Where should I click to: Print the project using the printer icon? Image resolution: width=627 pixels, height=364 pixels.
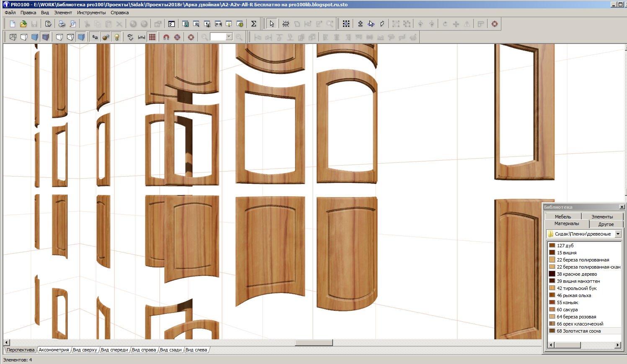[62, 24]
